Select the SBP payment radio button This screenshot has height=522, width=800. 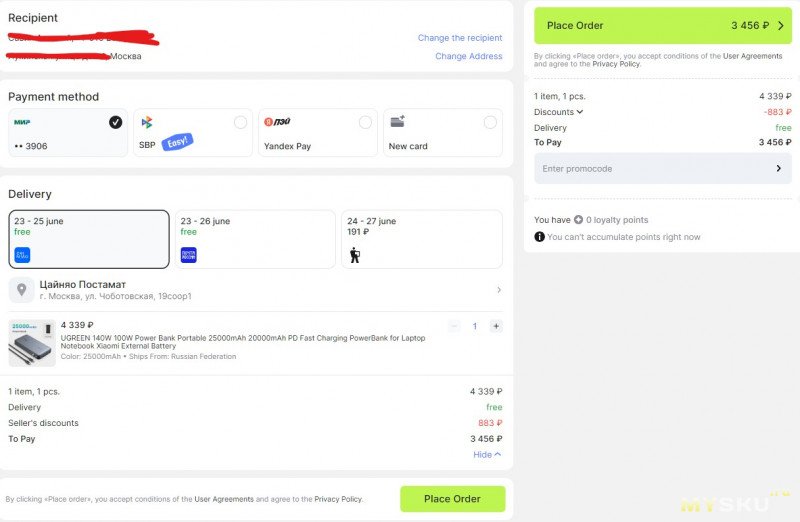pos(240,122)
